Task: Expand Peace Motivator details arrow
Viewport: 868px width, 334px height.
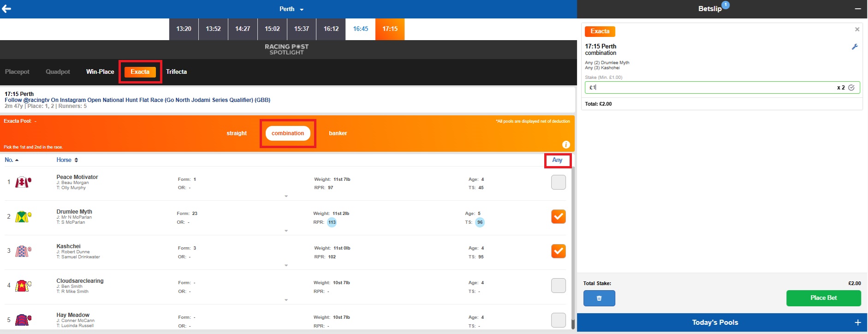Action: [x=286, y=197]
